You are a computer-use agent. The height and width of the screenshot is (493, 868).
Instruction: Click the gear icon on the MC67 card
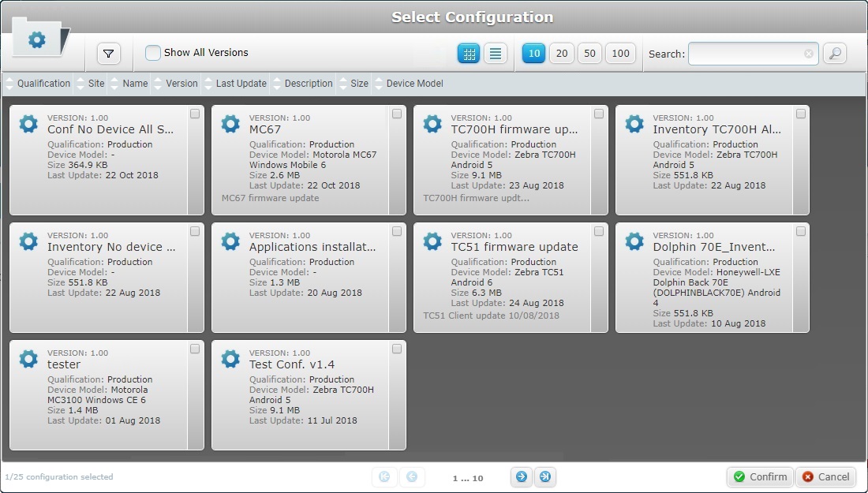pos(230,124)
